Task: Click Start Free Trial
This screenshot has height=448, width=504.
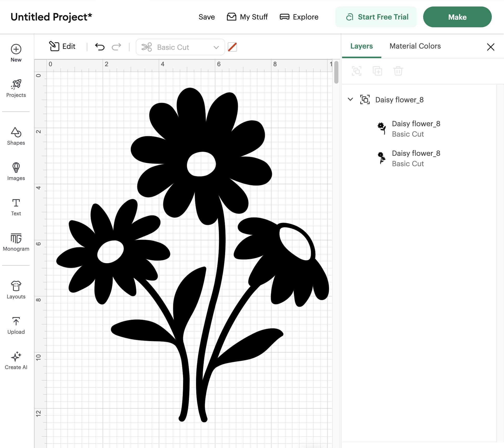Action: tap(376, 17)
